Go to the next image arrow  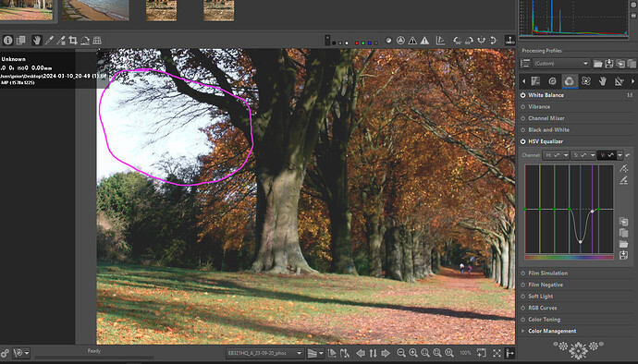click(386, 353)
